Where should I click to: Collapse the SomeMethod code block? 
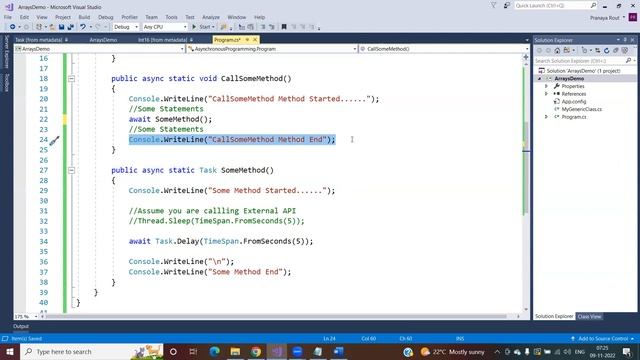(71, 170)
